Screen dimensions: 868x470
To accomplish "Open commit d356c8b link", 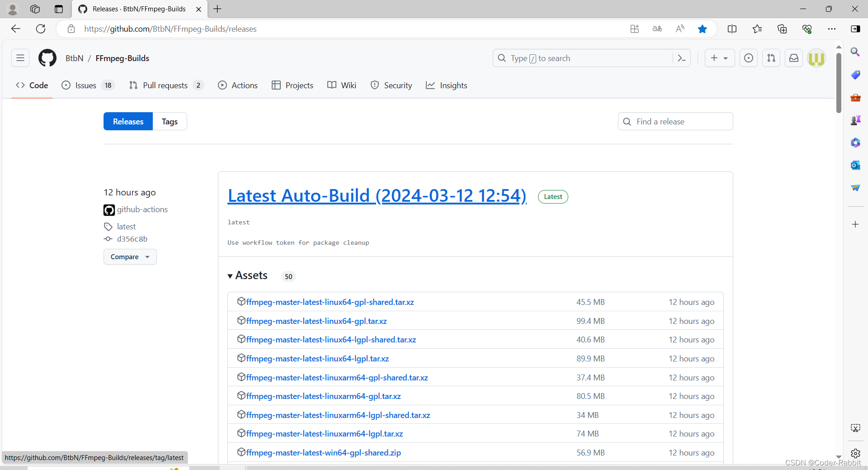I will point(132,239).
